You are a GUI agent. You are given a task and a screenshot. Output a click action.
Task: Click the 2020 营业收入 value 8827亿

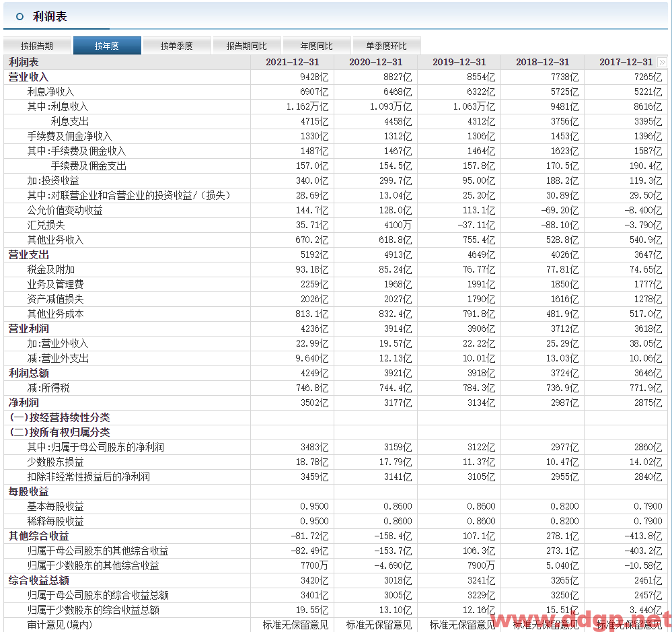pos(398,77)
